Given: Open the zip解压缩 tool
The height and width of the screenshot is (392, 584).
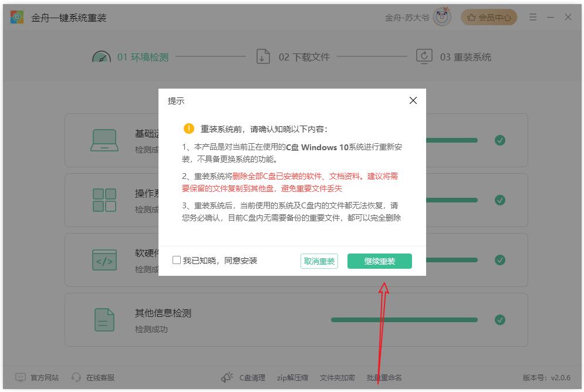Looking at the screenshot, I should click(292, 377).
